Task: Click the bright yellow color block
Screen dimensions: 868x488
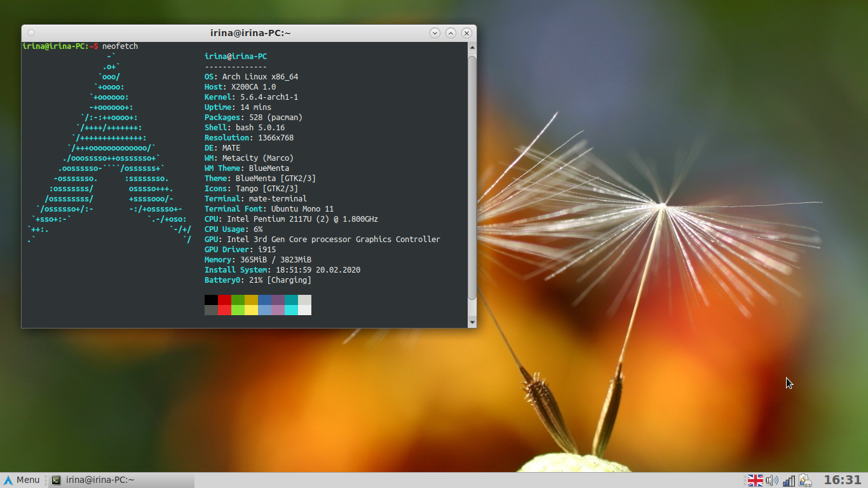Action: [x=251, y=310]
